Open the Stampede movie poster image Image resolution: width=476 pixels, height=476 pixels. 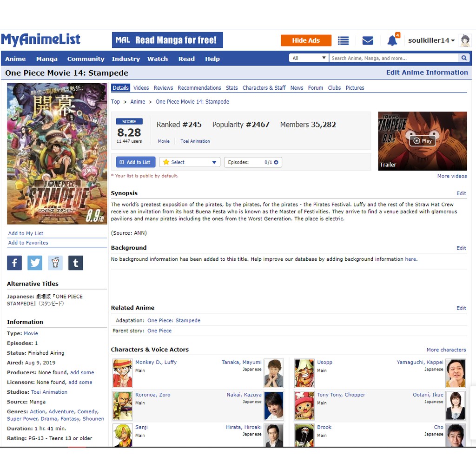(57, 153)
